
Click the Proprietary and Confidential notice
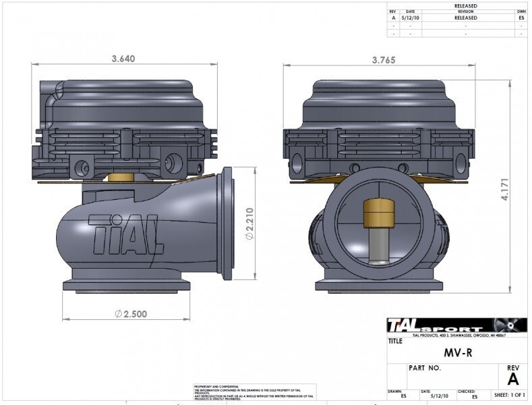pos(255,393)
